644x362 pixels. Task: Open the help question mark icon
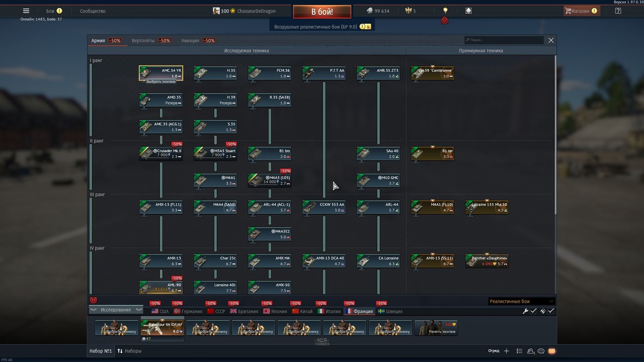click(618, 11)
